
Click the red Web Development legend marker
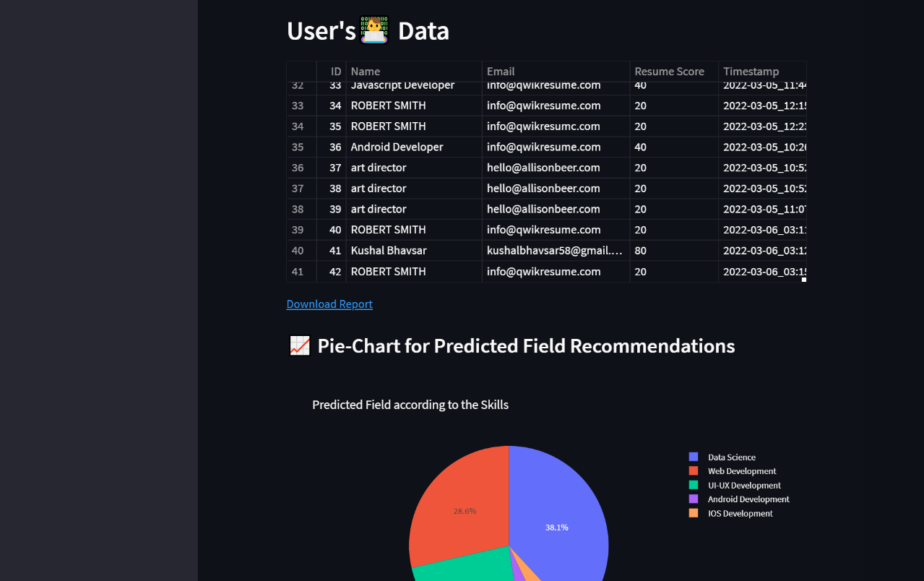(x=693, y=470)
